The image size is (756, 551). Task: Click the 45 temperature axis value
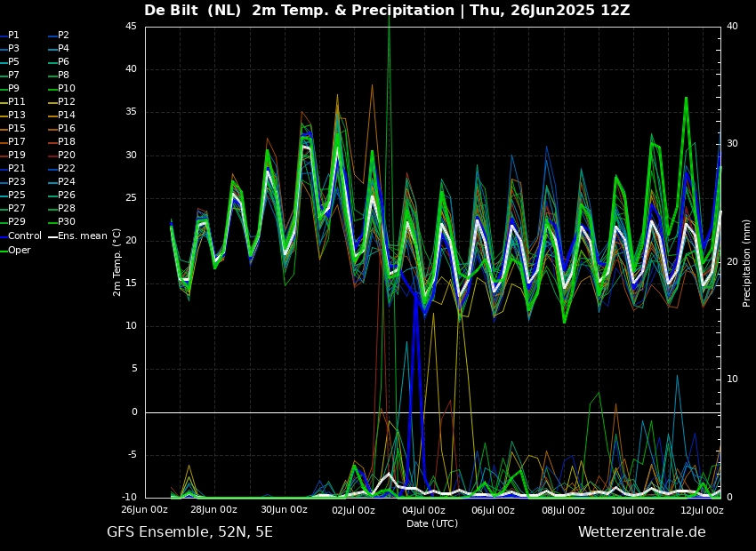point(131,27)
